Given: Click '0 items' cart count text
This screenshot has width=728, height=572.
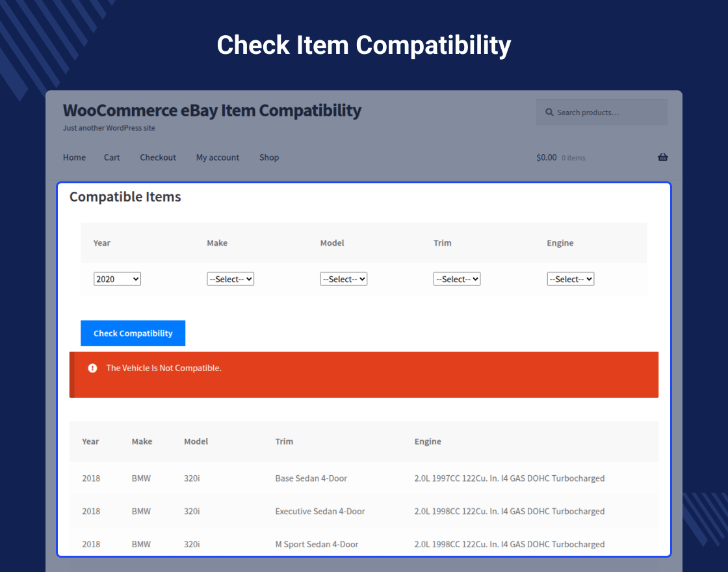Looking at the screenshot, I should 573,158.
